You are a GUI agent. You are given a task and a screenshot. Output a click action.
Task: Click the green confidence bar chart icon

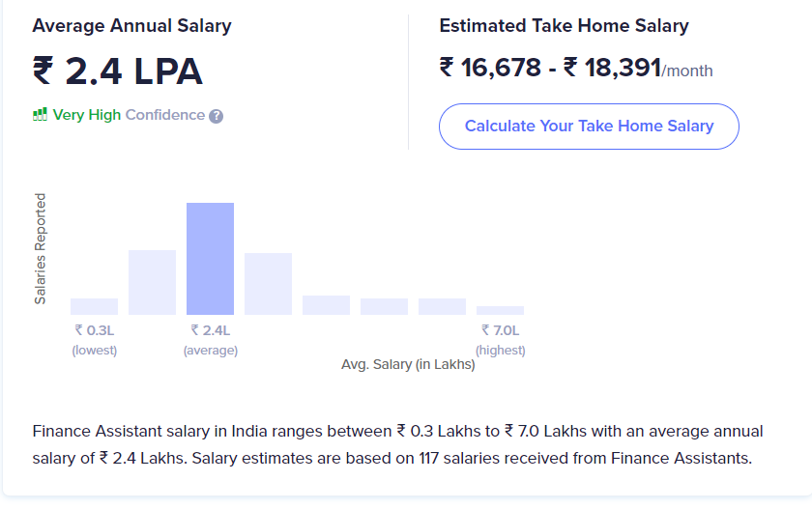40,114
